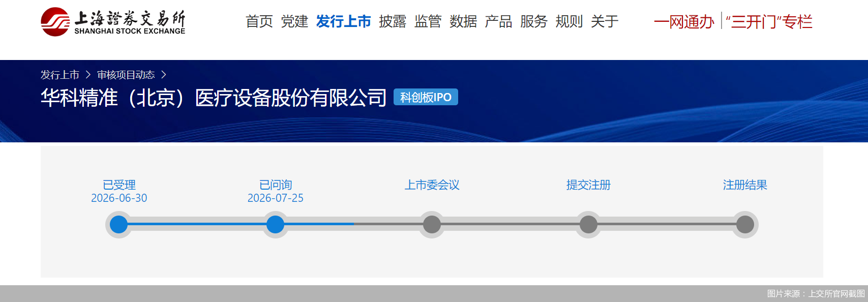Click the 已问询 stage marker dot
868x302 pixels.
pyautogui.click(x=275, y=224)
